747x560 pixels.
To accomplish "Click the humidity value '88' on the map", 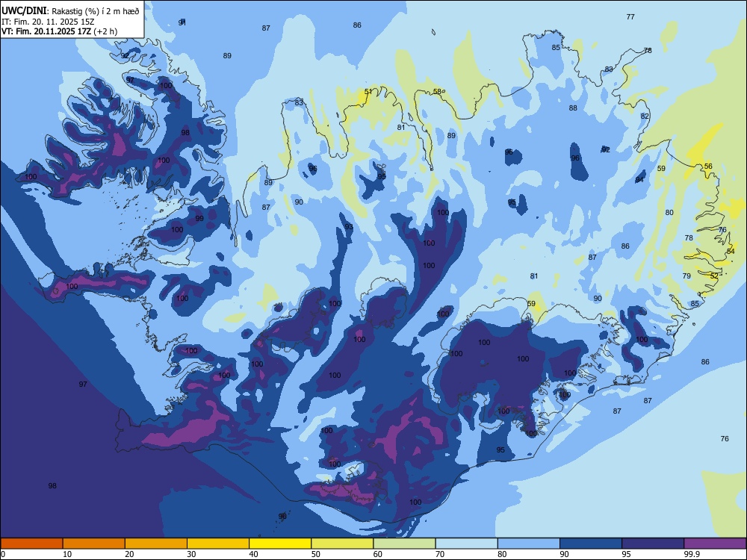I will pyautogui.click(x=573, y=108).
